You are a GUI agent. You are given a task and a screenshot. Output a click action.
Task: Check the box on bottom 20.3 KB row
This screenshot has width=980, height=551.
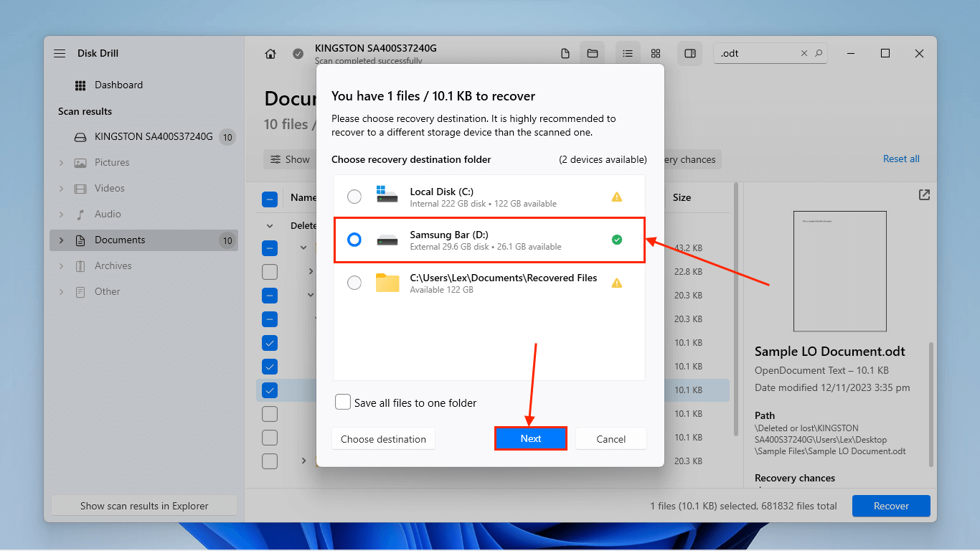[x=270, y=461]
